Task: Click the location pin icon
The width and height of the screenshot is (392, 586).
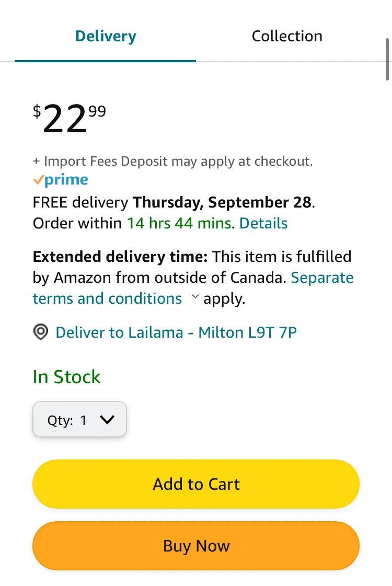Action: (40, 332)
